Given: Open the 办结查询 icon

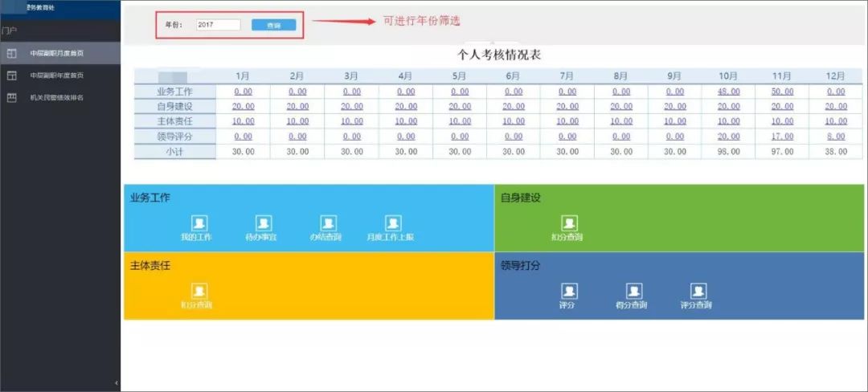Looking at the screenshot, I should click(327, 224).
